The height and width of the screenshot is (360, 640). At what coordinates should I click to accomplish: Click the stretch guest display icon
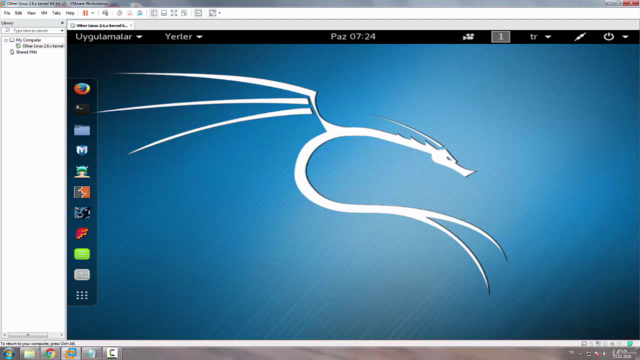click(x=213, y=13)
